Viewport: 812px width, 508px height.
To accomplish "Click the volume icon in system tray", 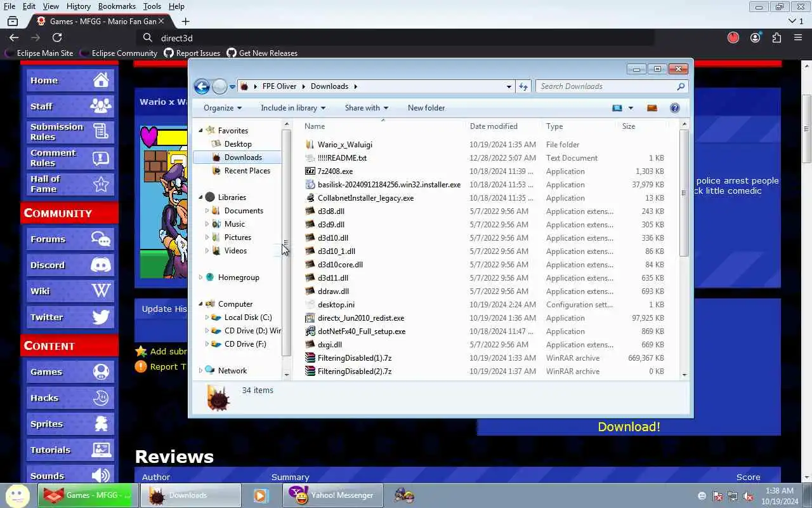I will [x=749, y=496].
